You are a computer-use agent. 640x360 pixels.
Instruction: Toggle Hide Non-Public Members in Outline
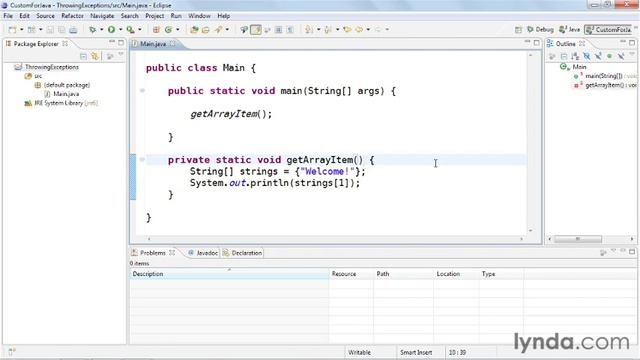[609, 56]
